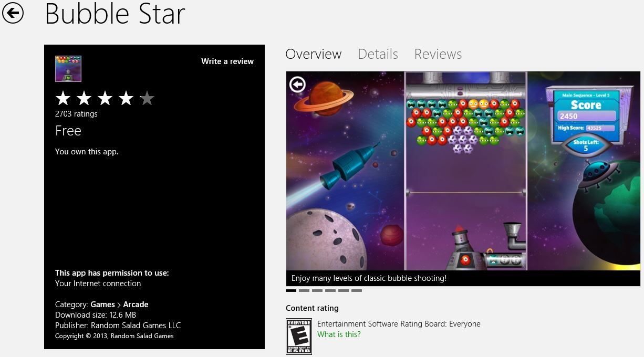Open the Games category link
644x357 pixels.
tap(102, 304)
